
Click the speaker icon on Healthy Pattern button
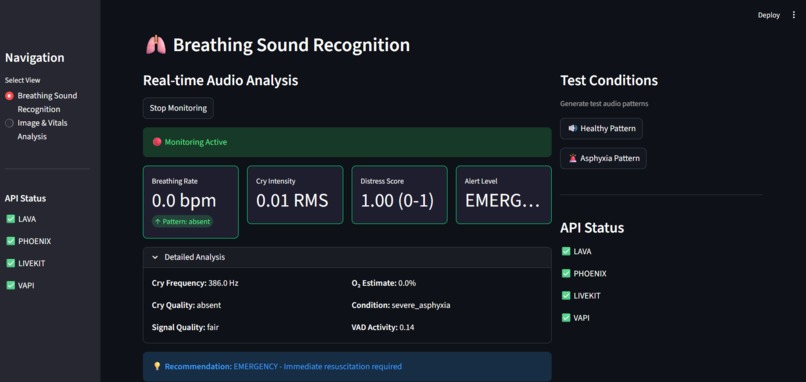click(x=573, y=129)
